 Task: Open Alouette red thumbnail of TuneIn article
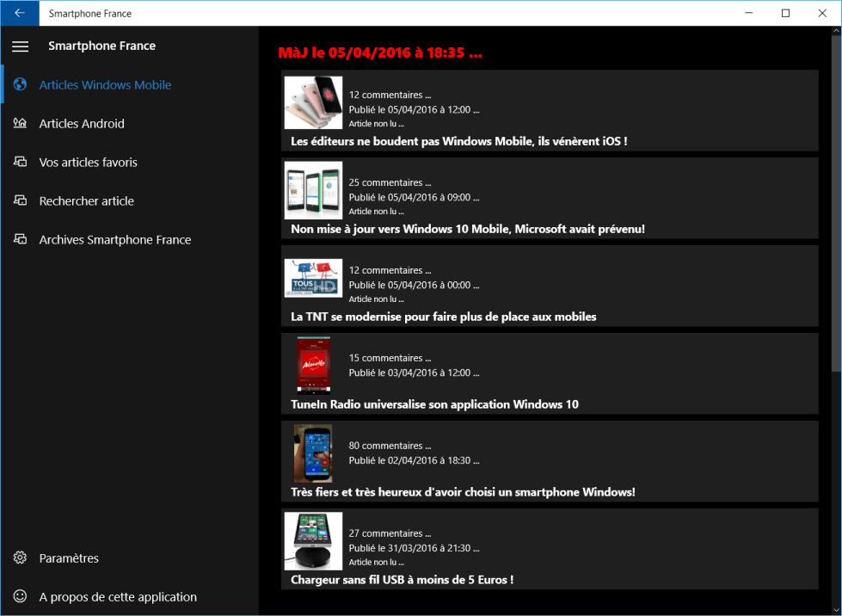pyautogui.click(x=314, y=365)
